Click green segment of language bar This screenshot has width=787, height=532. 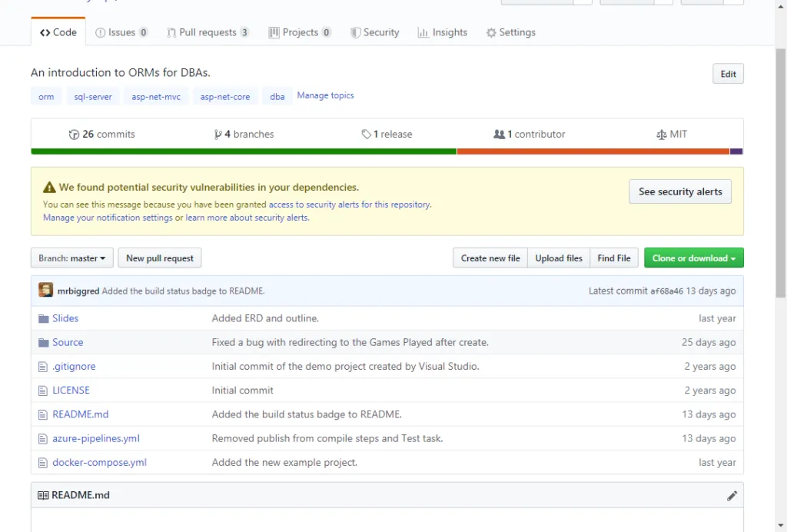pyautogui.click(x=244, y=151)
